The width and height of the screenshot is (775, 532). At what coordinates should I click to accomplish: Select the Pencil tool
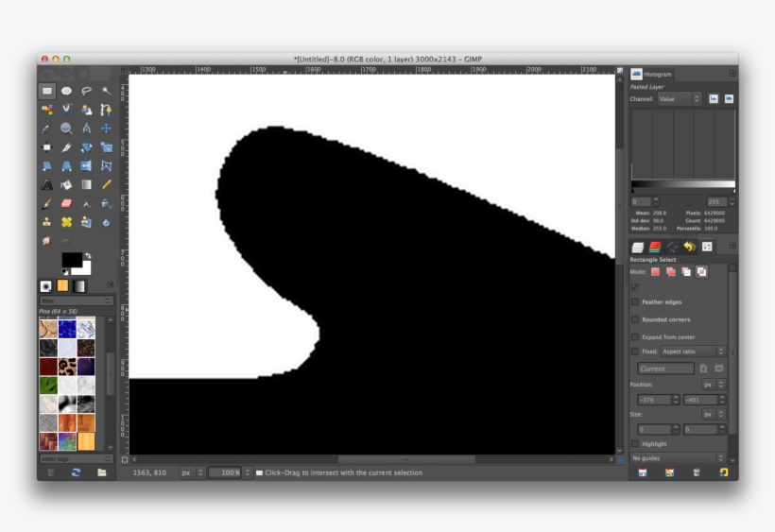106,185
